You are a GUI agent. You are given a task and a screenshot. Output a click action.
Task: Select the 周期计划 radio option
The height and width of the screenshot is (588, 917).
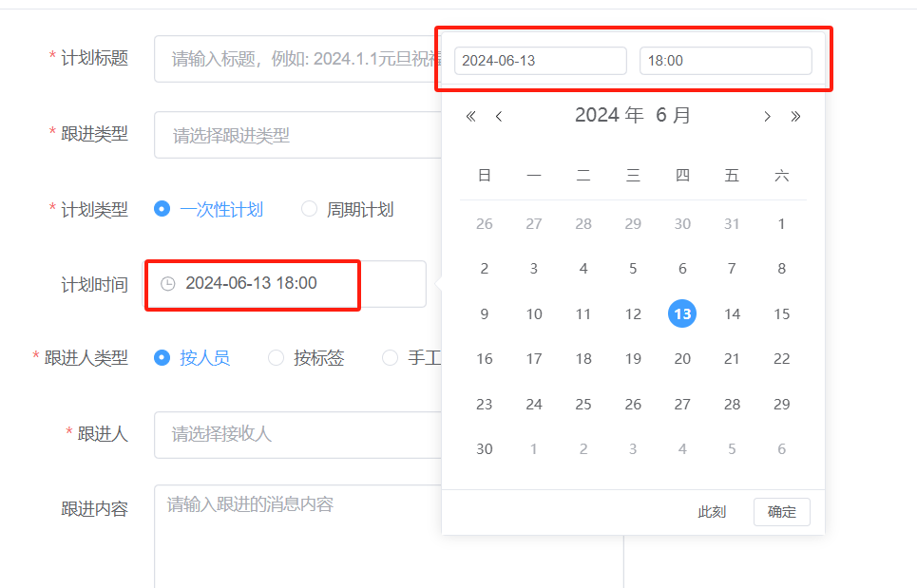[309, 209]
